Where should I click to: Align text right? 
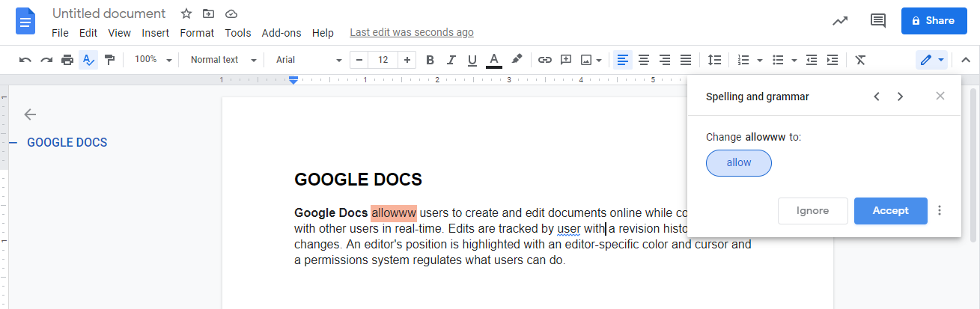(x=665, y=60)
